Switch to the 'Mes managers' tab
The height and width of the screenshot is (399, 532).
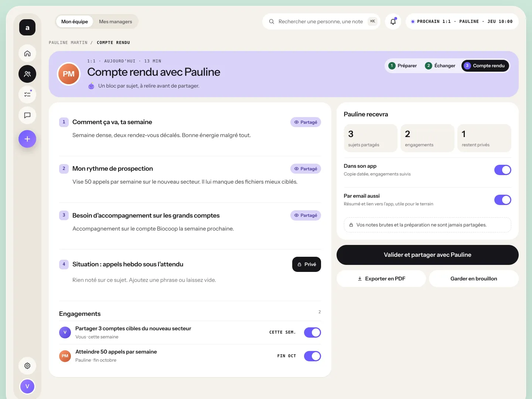coord(115,21)
